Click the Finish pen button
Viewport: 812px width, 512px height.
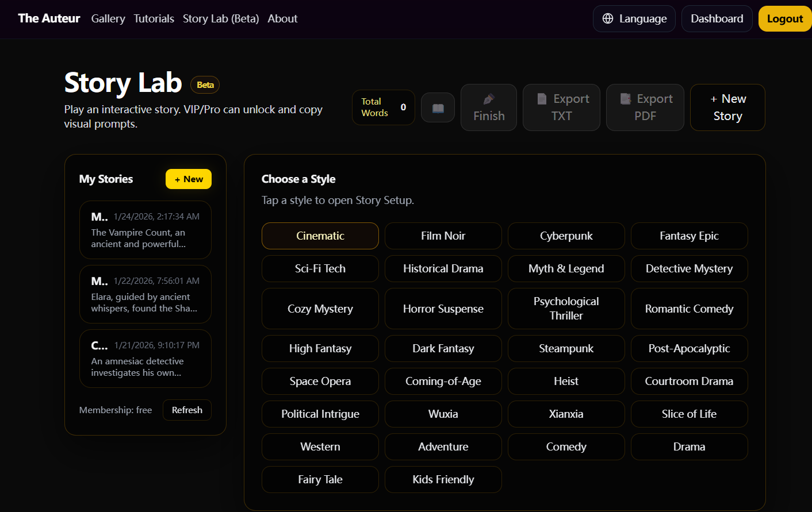tap(489, 107)
